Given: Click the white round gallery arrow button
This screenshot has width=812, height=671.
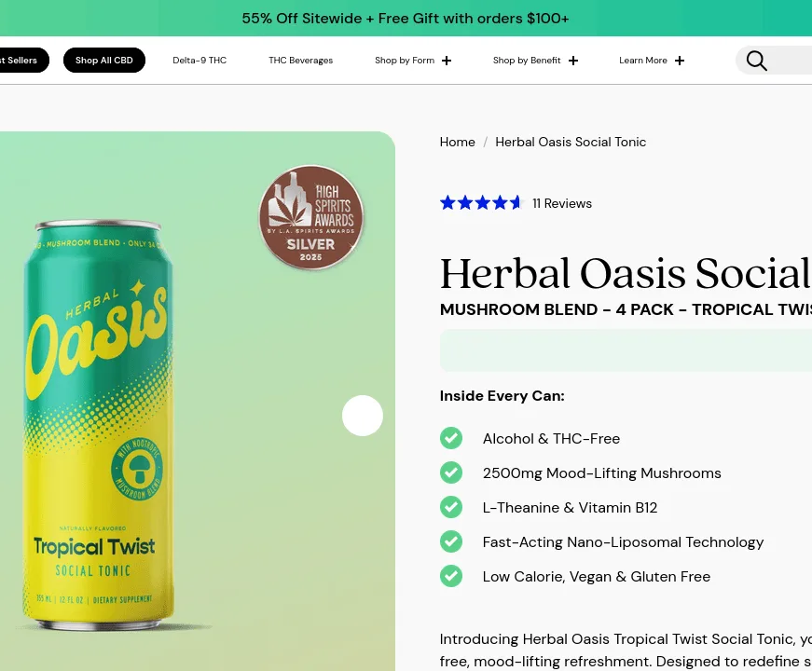Looking at the screenshot, I should [363, 416].
